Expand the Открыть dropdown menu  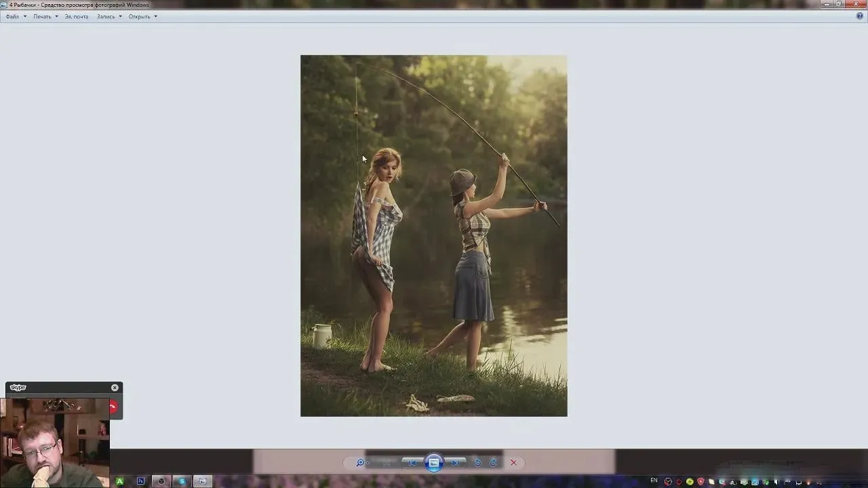tap(140, 16)
